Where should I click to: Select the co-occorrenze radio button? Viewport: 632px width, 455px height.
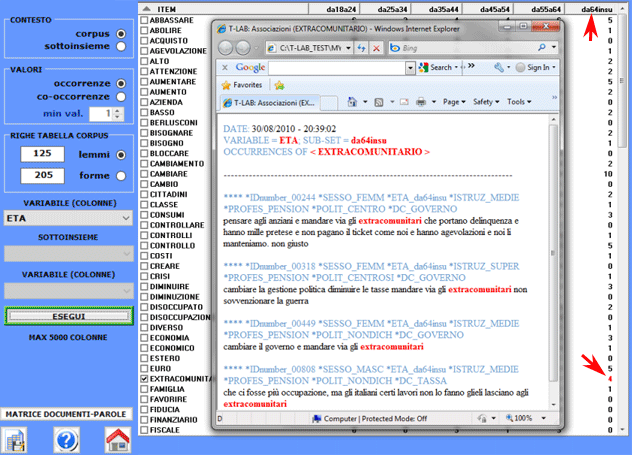click(x=121, y=97)
